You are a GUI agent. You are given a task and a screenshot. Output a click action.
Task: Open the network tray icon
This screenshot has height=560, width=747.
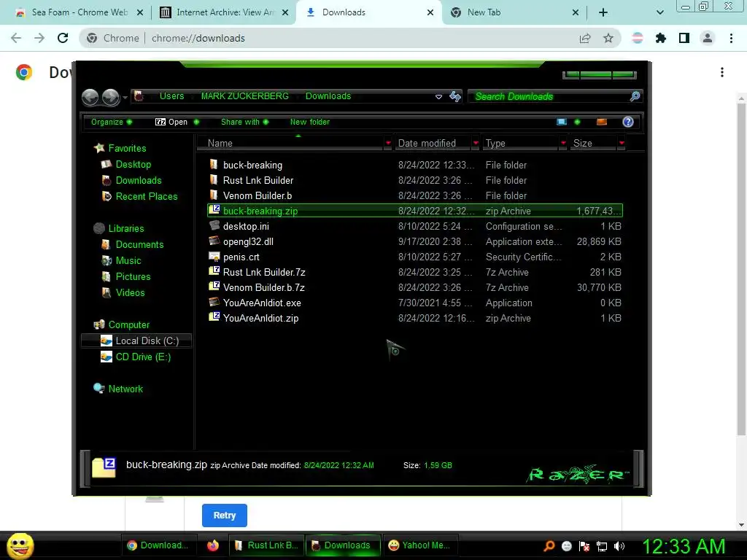pos(602,546)
